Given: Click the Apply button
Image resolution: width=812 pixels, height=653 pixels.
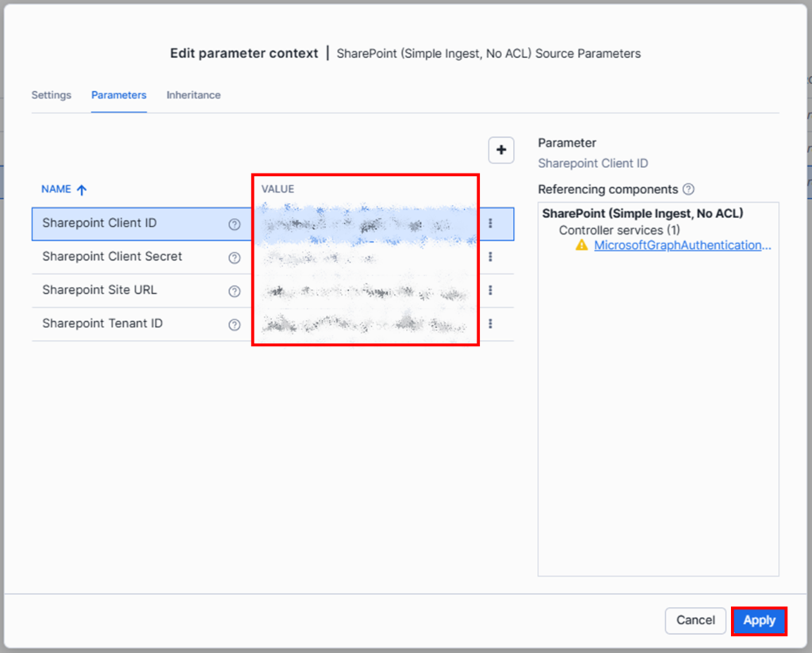Looking at the screenshot, I should pos(759,621).
